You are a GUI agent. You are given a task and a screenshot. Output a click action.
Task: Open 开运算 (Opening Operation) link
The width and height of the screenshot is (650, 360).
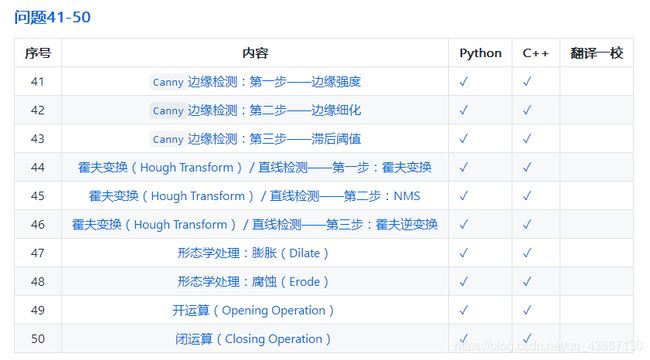tap(253, 310)
